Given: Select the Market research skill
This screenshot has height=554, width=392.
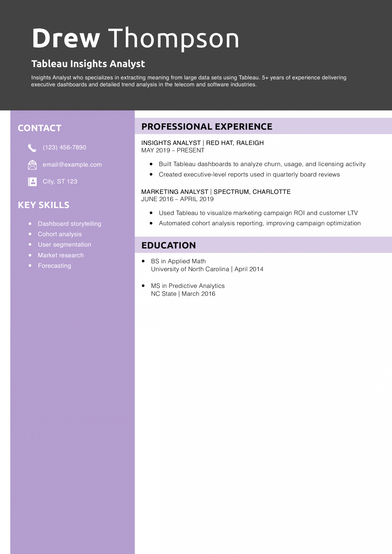Looking at the screenshot, I should click(x=61, y=255).
